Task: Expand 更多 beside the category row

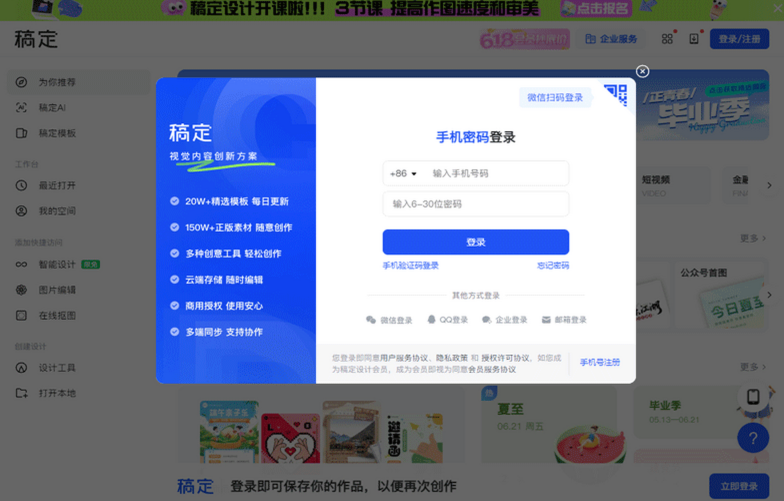Action: (x=753, y=238)
